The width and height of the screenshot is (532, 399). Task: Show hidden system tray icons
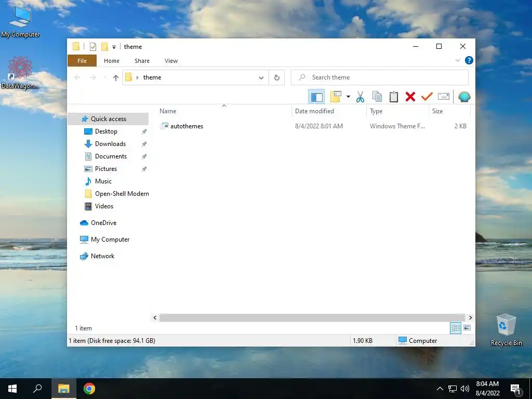point(440,389)
